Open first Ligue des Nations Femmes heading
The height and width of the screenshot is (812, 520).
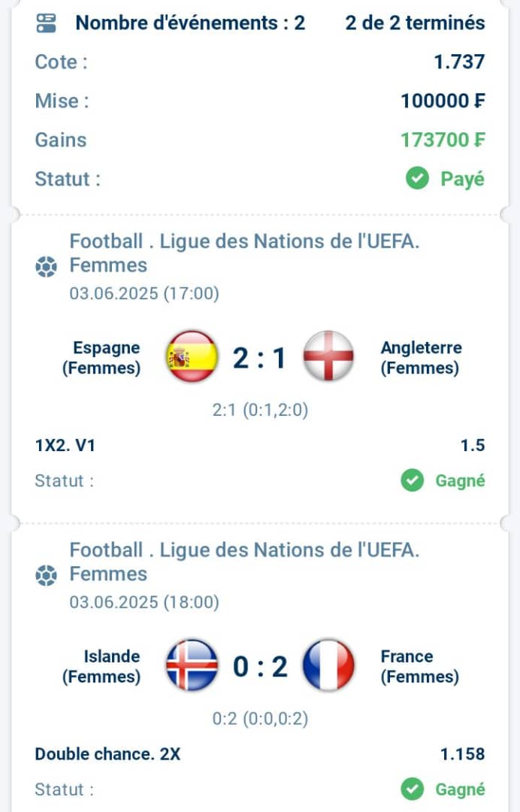pyautogui.click(x=244, y=253)
